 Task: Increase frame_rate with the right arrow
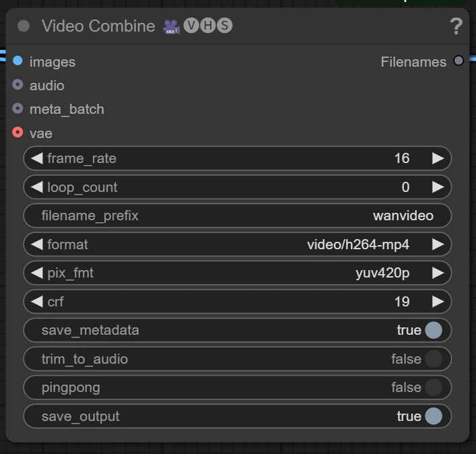438,158
